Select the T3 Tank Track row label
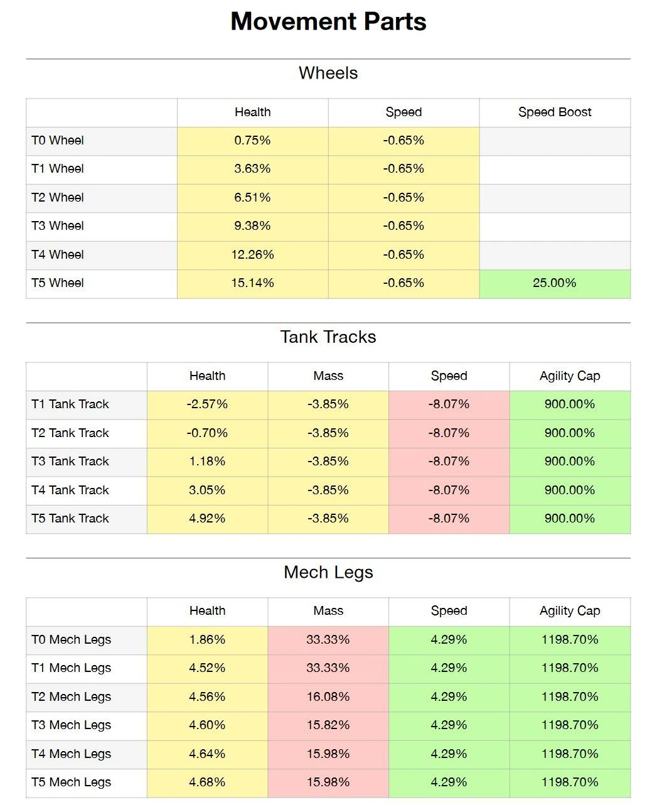 click(70, 462)
